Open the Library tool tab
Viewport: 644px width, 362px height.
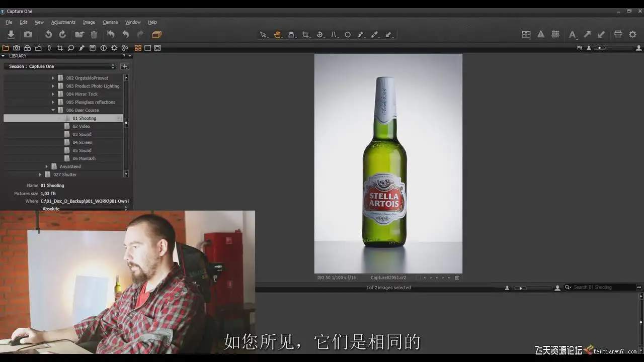(x=6, y=48)
